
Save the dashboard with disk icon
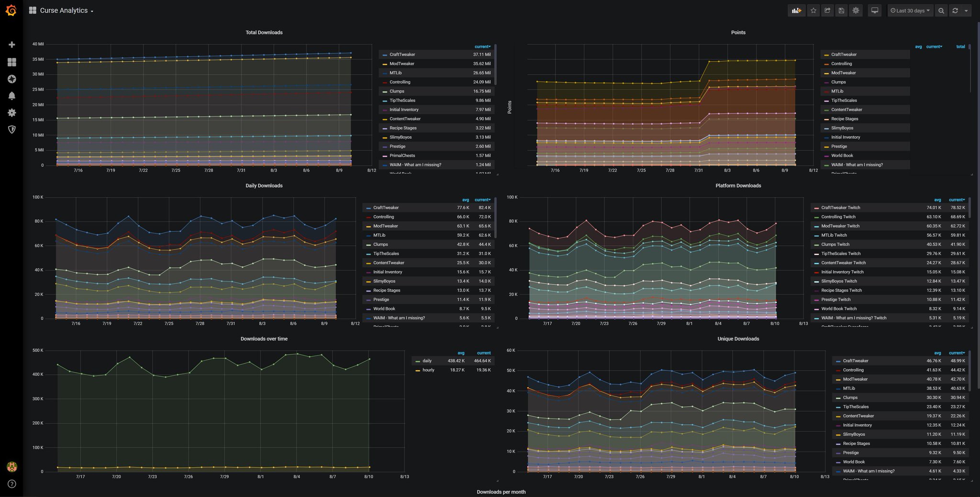pyautogui.click(x=841, y=11)
